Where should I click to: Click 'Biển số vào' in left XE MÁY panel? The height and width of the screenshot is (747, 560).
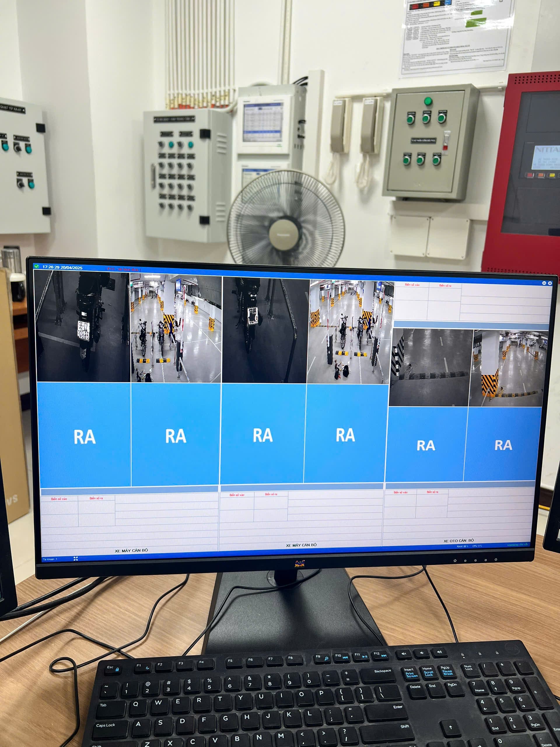coord(59,499)
